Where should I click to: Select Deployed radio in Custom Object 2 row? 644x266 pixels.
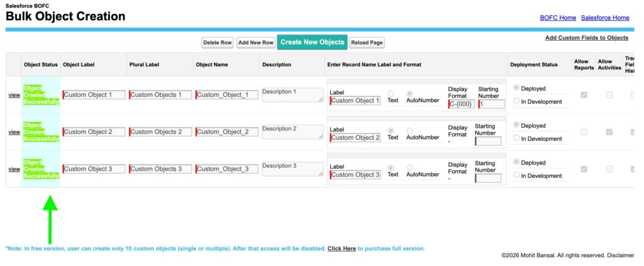[516, 125]
